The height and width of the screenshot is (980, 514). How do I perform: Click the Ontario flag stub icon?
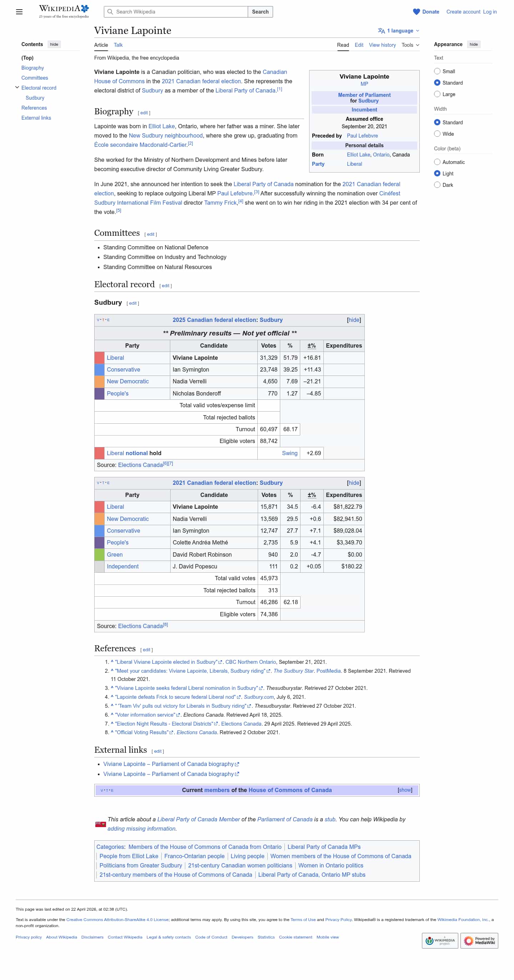100,824
